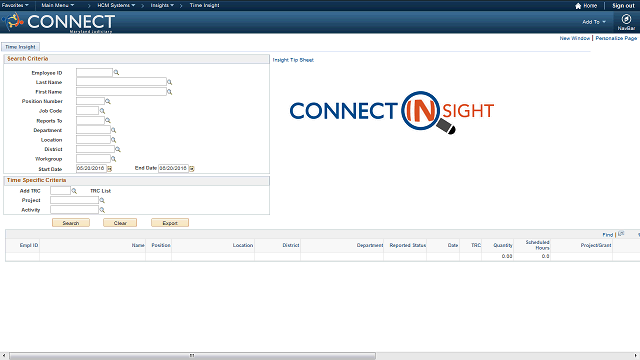Open the Insight Tip Sheet link

point(293,60)
